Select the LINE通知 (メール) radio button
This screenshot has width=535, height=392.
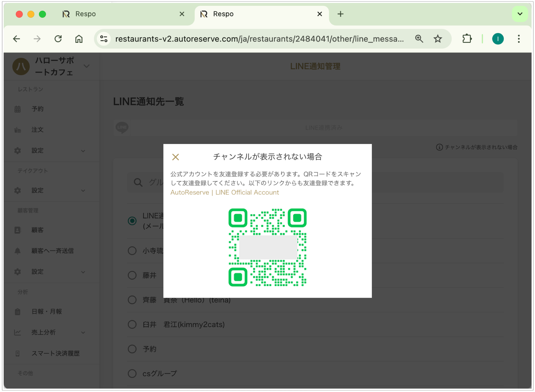click(132, 221)
